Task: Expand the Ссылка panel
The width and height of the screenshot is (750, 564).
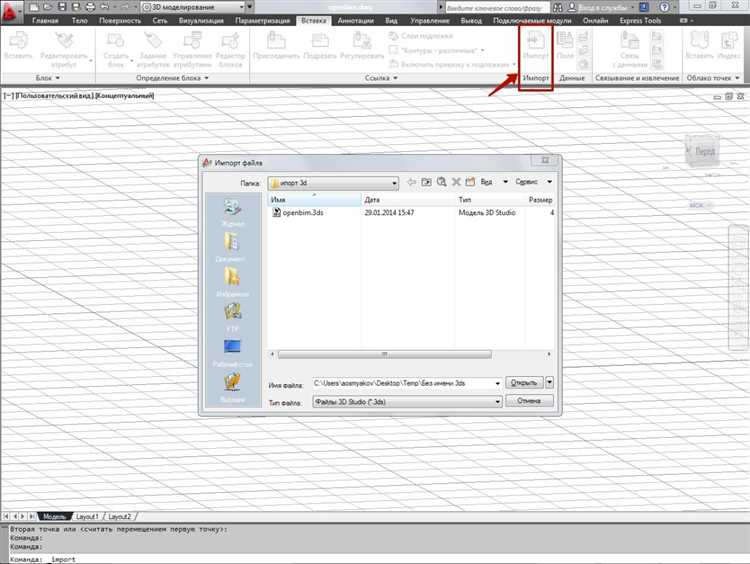Action: pyautogui.click(x=381, y=77)
